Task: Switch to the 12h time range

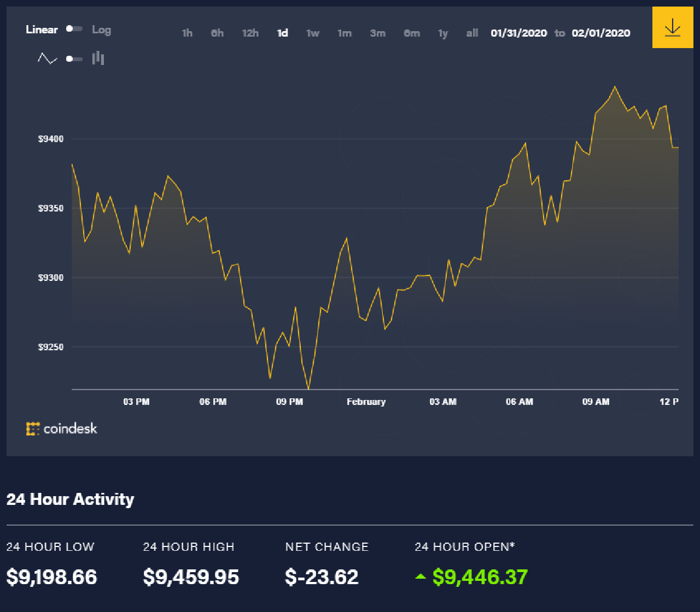Action: click(x=250, y=33)
